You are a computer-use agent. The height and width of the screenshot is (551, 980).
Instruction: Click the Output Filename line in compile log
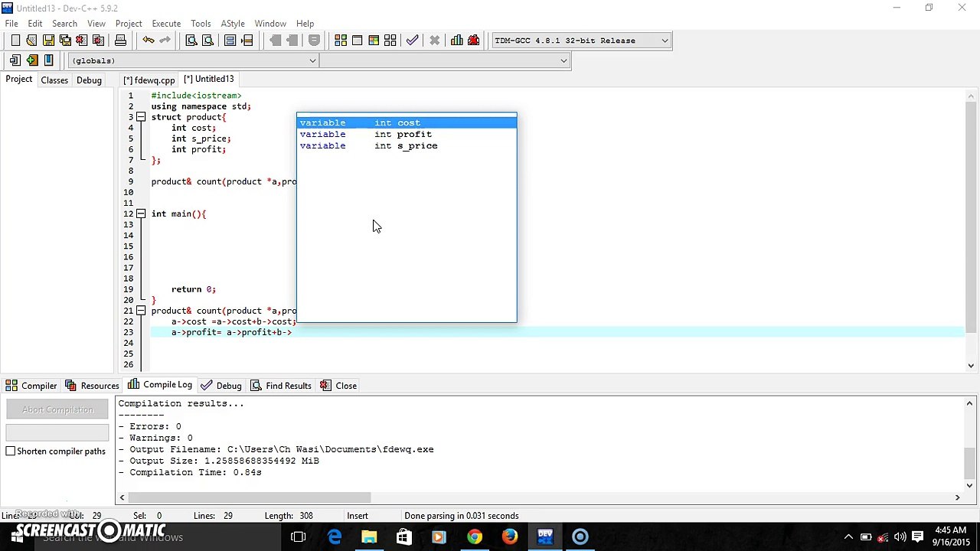click(276, 449)
